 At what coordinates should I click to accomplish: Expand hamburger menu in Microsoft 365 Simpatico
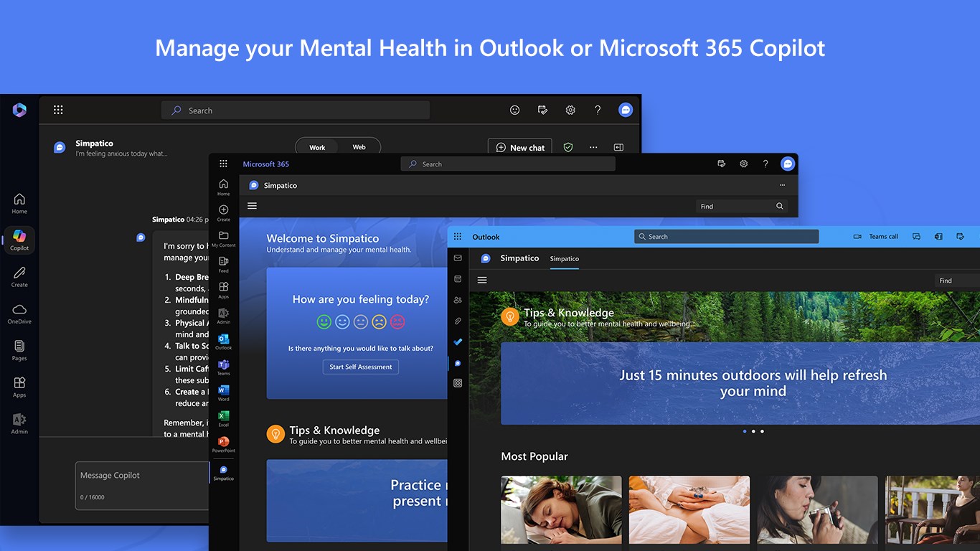(252, 206)
